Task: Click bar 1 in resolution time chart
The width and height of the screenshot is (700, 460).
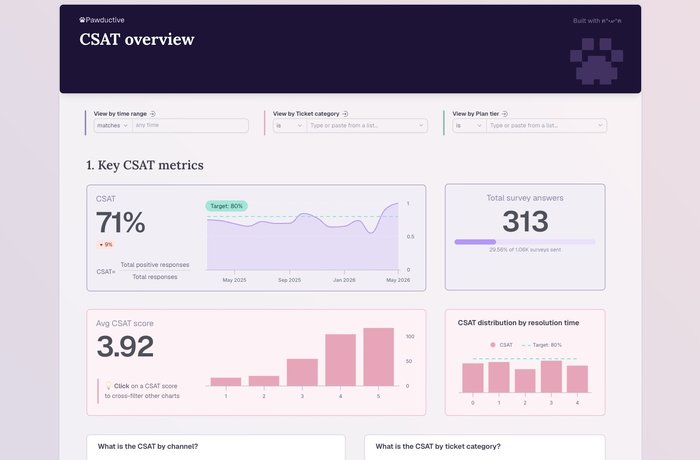Action: [499, 377]
